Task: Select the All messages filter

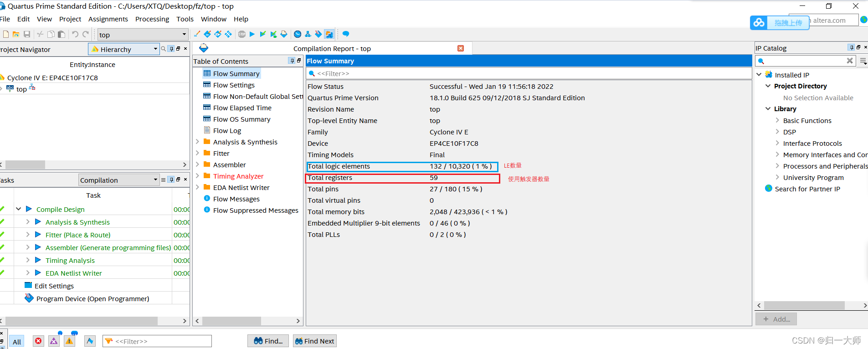Action: coord(17,341)
